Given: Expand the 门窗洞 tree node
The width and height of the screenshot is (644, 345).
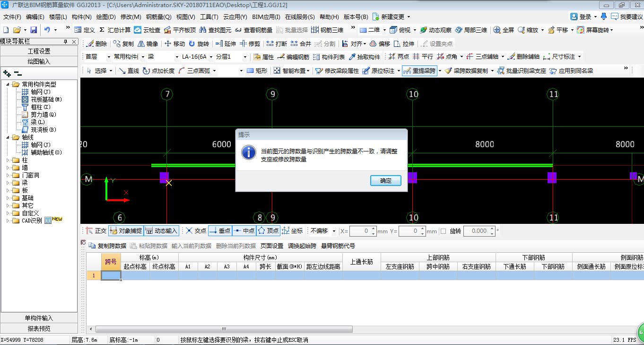Looking at the screenshot, I should [8, 176].
